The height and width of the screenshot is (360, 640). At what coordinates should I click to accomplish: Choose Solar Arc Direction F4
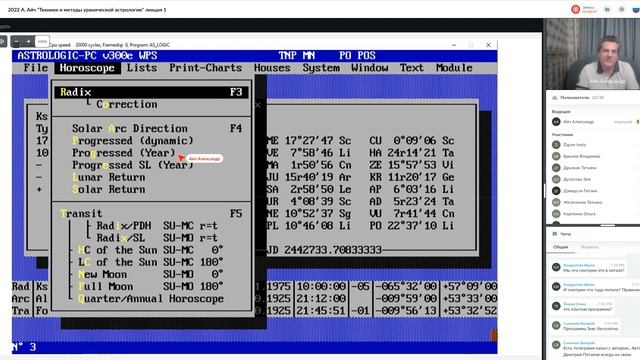[x=157, y=129]
